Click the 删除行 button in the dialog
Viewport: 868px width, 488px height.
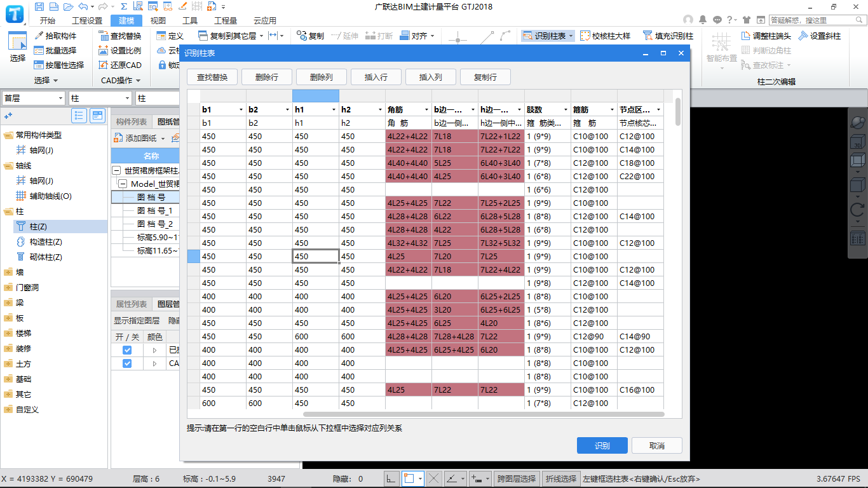(266, 78)
